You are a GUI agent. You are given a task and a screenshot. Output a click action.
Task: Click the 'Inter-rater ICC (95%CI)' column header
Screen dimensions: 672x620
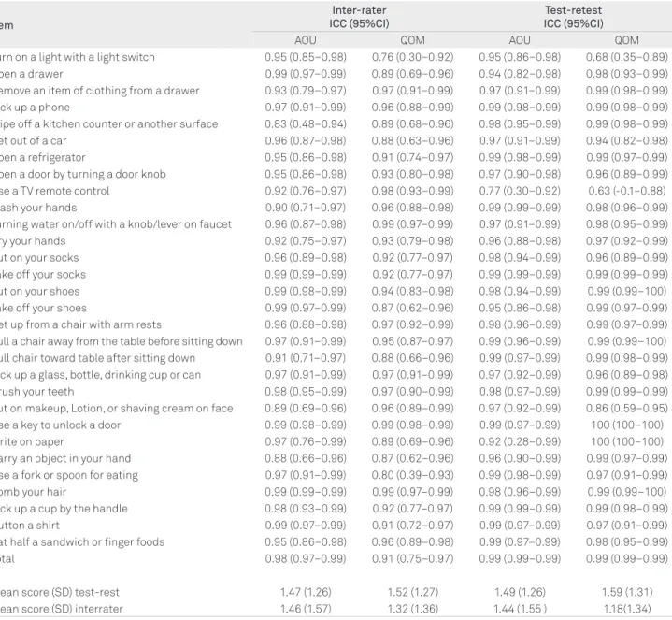pyautogui.click(x=359, y=17)
